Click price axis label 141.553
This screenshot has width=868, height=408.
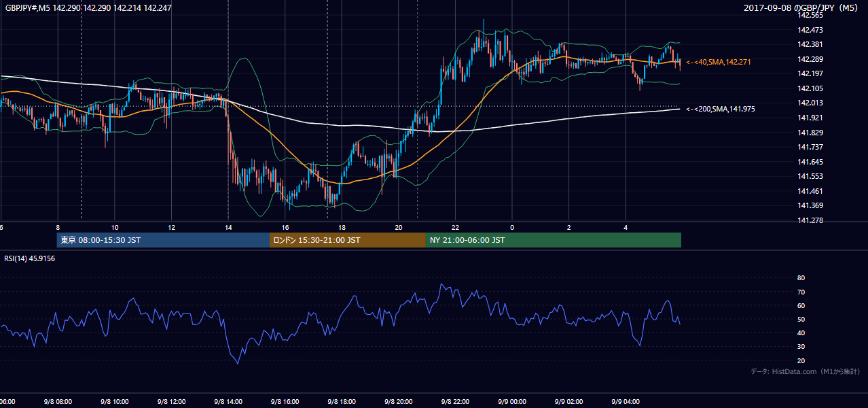pyautogui.click(x=811, y=176)
